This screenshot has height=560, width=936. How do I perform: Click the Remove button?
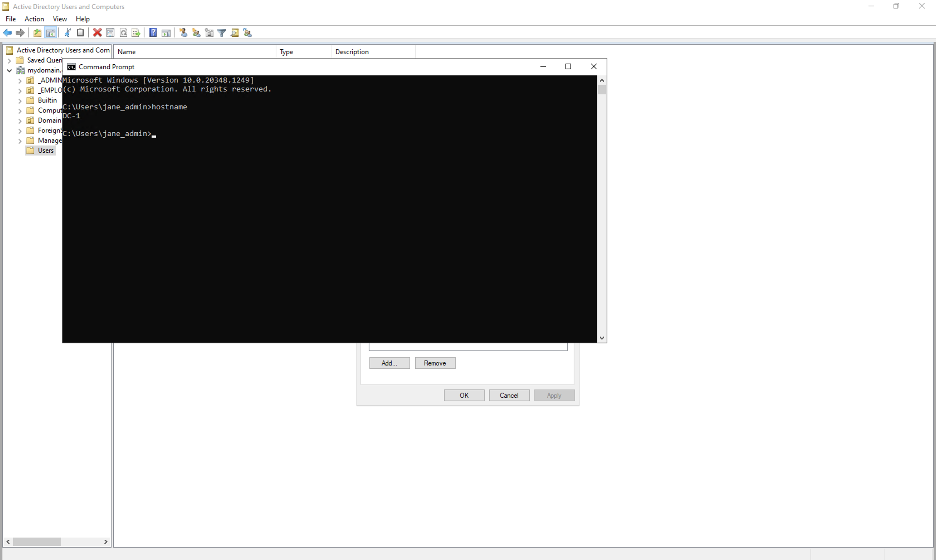point(435,363)
